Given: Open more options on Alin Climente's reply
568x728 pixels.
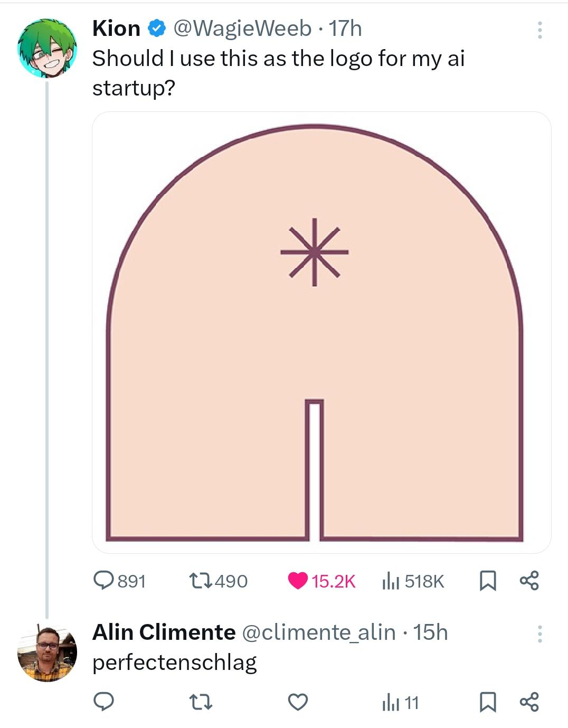Looking at the screenshot, I should (539, 634).
